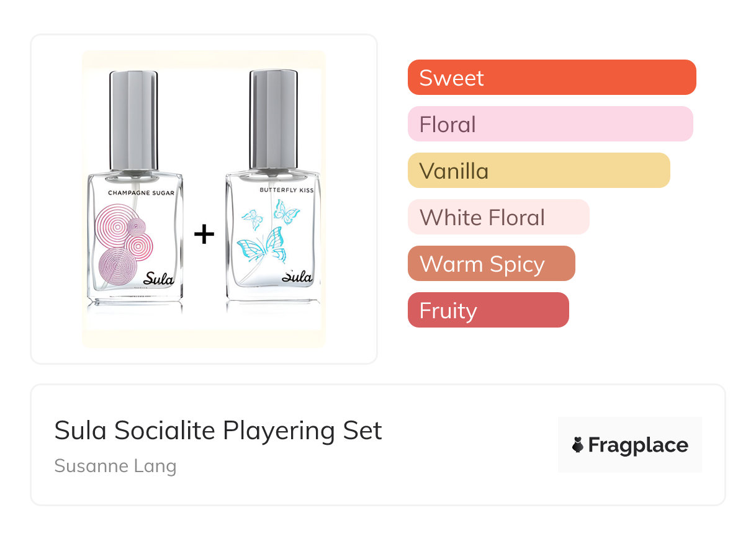This screenshot has width=756, height=536.
Task: Choose the yellow Vanilla accord bar
Action: [x=538, y=171]
